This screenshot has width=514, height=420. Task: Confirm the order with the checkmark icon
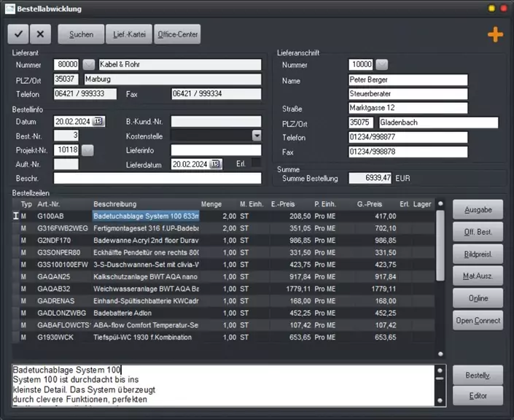(18, 34)
